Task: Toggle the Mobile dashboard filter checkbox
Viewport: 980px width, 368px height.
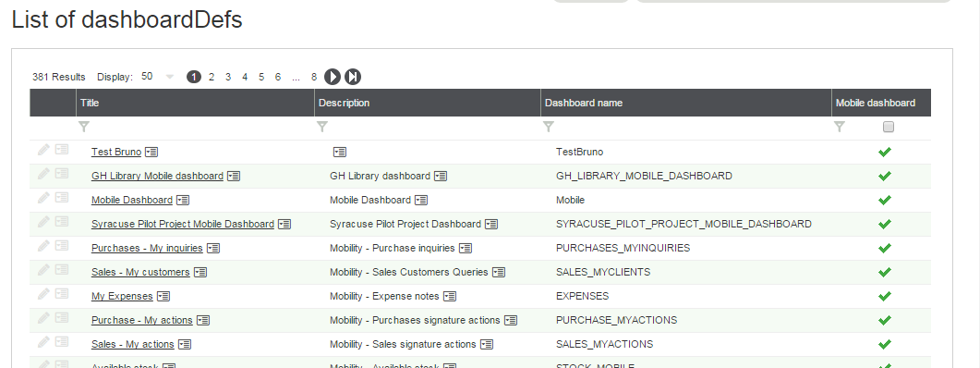Action: coord(889,127)
